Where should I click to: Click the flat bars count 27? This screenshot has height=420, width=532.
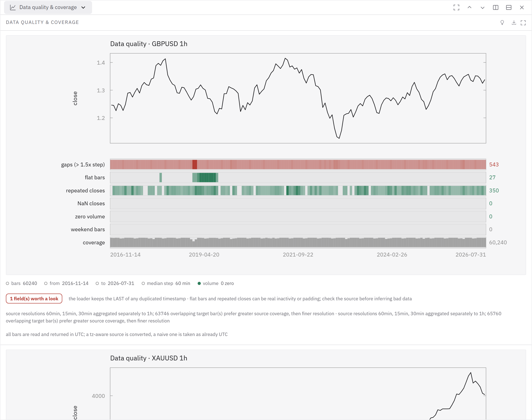click(x=492, y=177)
